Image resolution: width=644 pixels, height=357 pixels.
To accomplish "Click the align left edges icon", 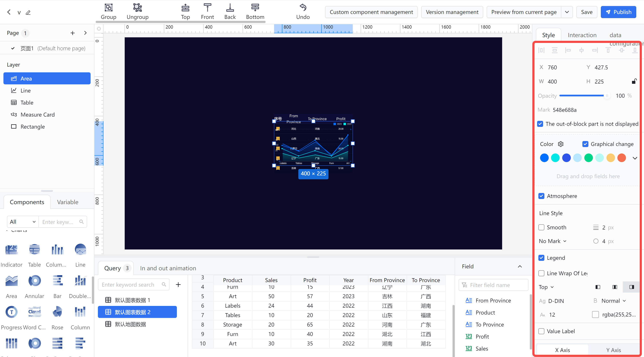I will 568,50.
